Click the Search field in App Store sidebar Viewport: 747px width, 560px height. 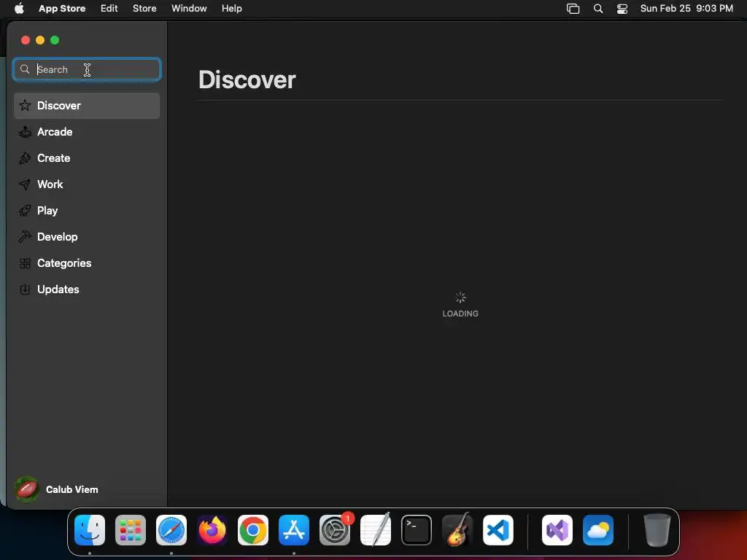click(x=87, y=69)
